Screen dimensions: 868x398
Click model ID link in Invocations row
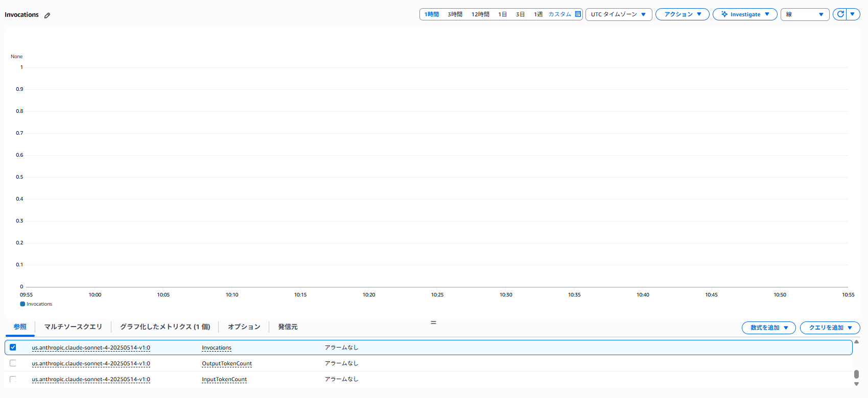(91, 348)
